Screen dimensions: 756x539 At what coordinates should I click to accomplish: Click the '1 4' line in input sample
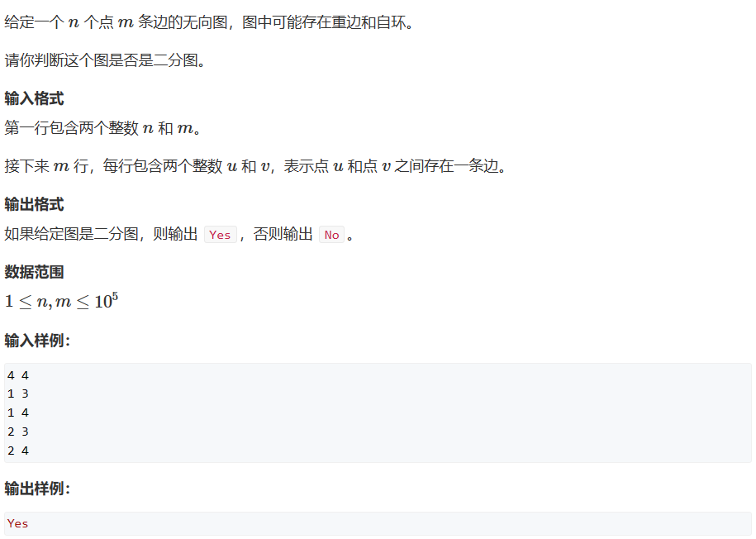18,413
